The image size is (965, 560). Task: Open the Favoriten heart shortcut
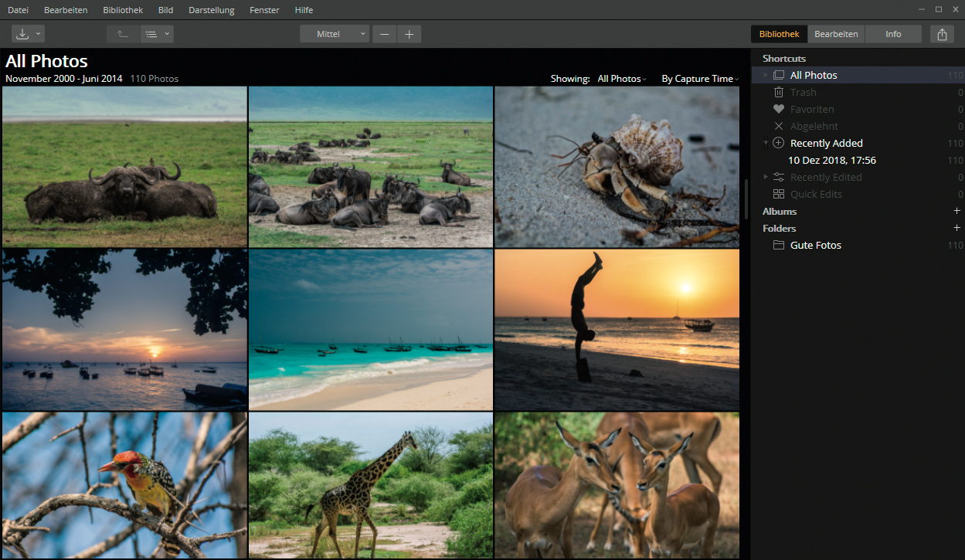(811, 109)
